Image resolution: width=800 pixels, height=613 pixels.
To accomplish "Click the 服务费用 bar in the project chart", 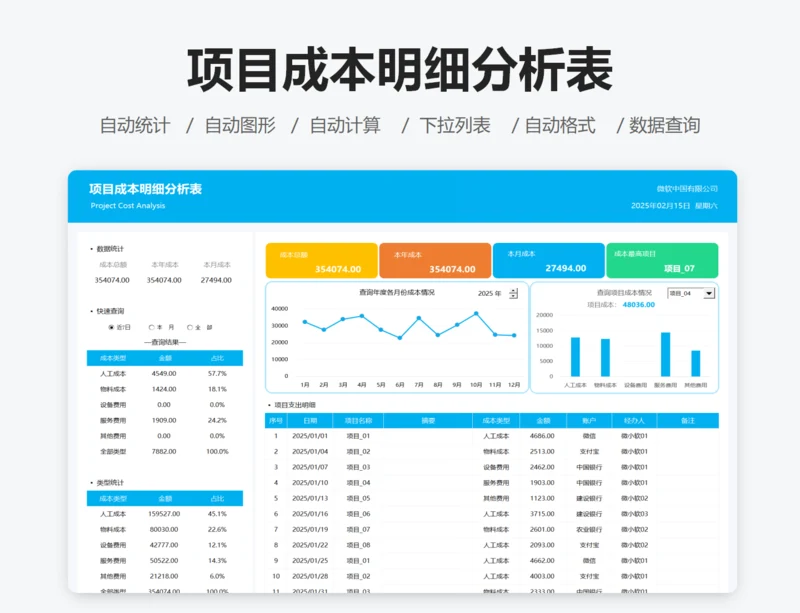I will point(665,354).
